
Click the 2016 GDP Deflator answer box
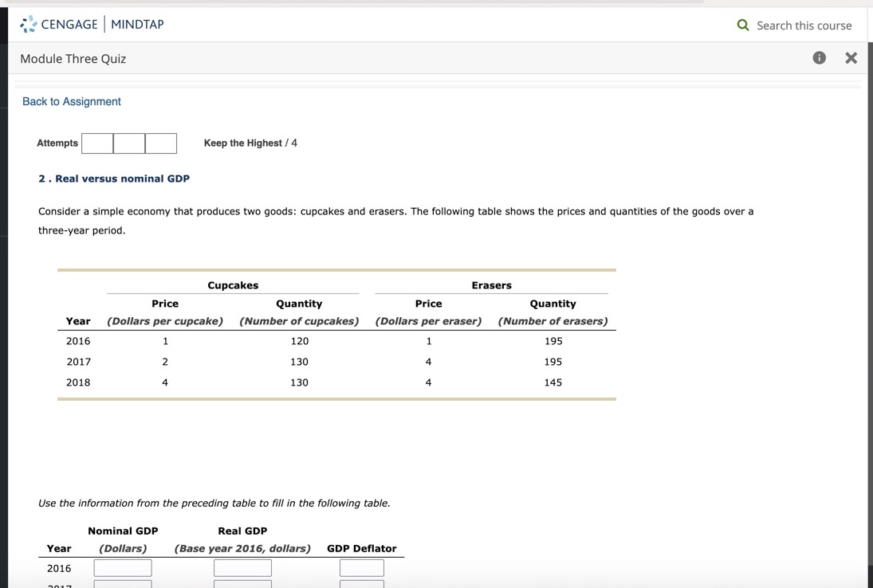pos(362,567)
